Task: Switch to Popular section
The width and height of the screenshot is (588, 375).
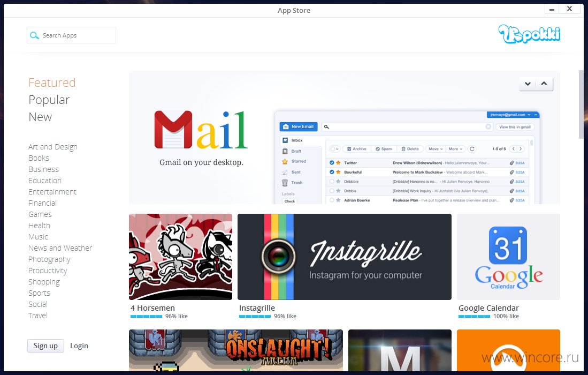Action: pyautogui.click(x=49, y=100)
